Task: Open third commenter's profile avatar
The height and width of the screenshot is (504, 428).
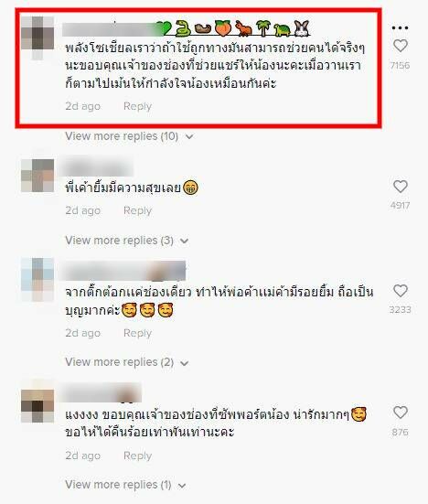Action: [37, 279]
